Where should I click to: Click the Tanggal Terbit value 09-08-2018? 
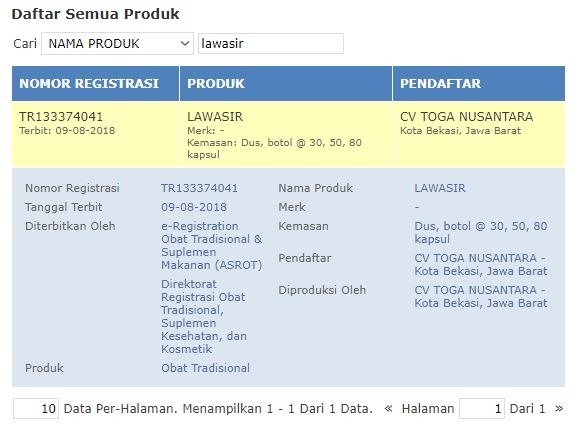pyautogui.click(x=194, y=207)
